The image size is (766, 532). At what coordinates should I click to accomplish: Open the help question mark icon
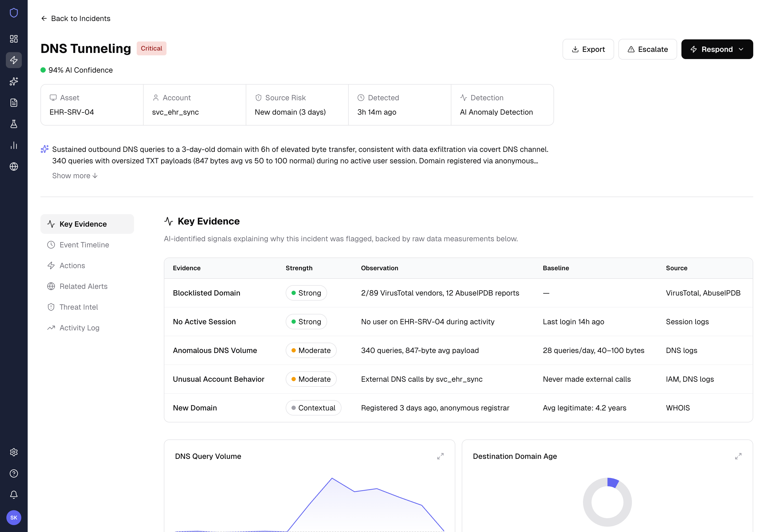[14, 473]
